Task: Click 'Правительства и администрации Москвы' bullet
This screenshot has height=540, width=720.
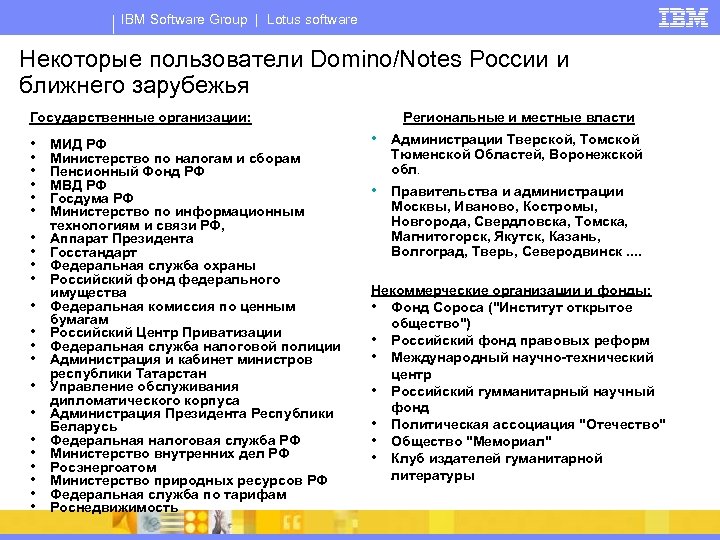Action: (x=516, y=222)
